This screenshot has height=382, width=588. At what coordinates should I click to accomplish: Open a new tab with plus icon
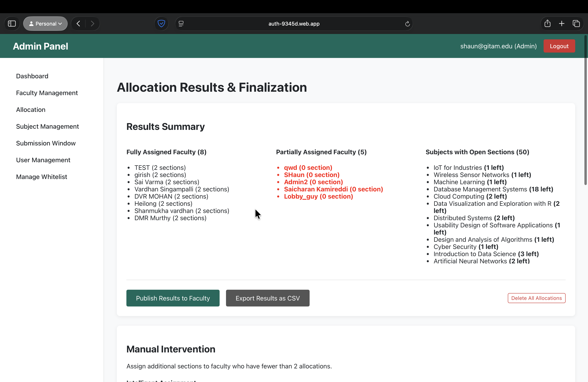(x=562, y=24)
